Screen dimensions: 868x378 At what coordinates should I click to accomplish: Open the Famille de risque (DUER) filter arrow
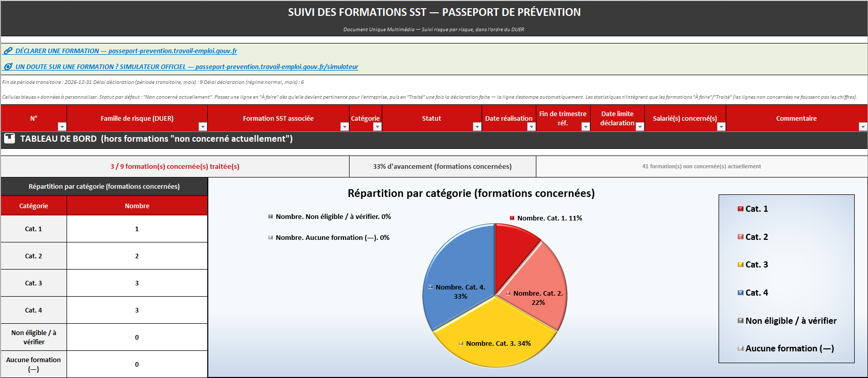[x=203, y=127]
